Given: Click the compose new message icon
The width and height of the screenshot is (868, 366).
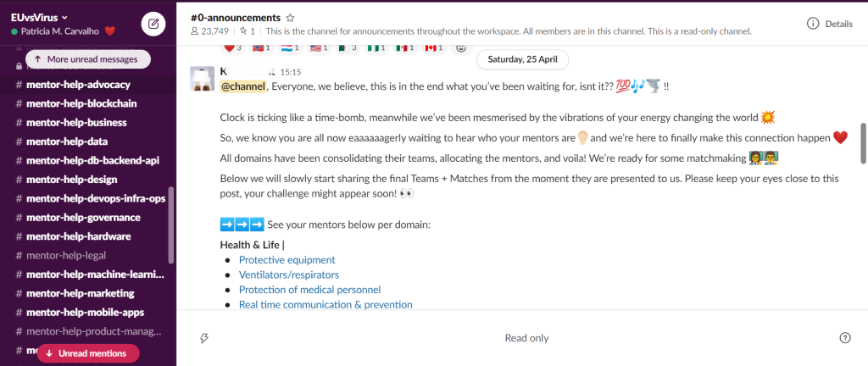Looking at the screenshot, I should 153,24.
